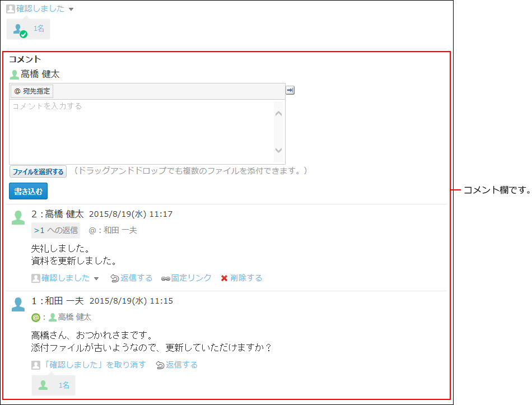532x405 pixels.
Task: Click the @ 宛先指定 button
Action: point(32,91)
